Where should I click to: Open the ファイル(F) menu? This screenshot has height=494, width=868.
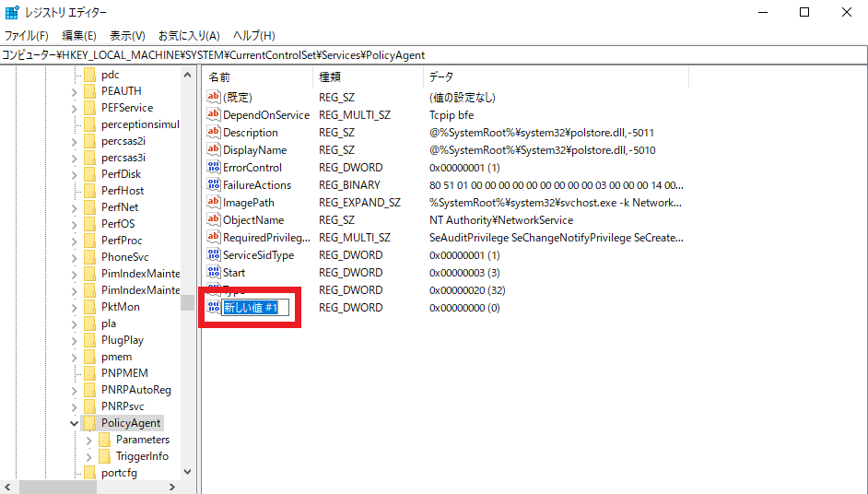[x=27, y=35]
